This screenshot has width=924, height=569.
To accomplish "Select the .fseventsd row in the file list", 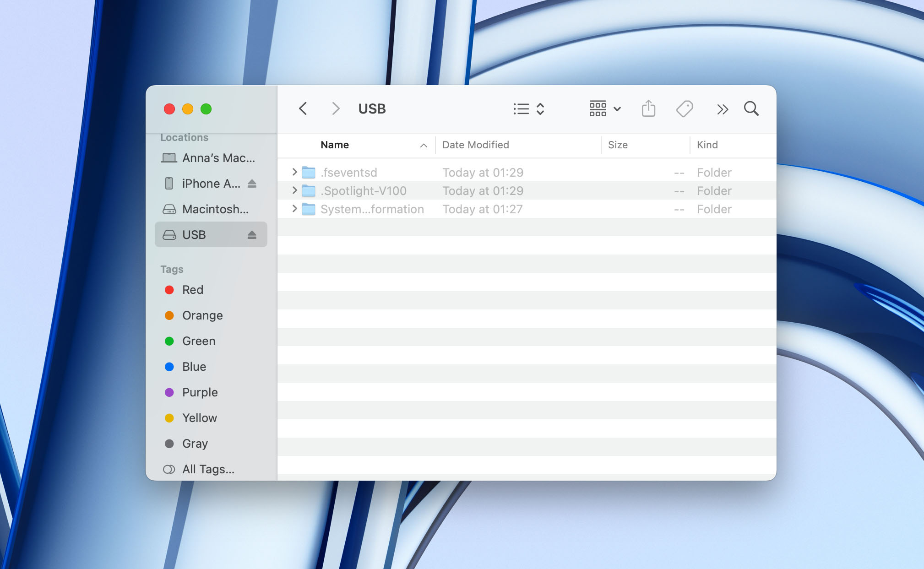I will [412, 173].
